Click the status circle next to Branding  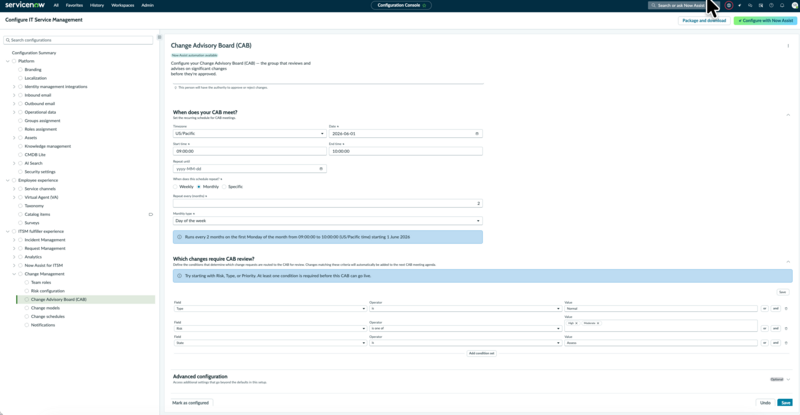pos(20,69)
